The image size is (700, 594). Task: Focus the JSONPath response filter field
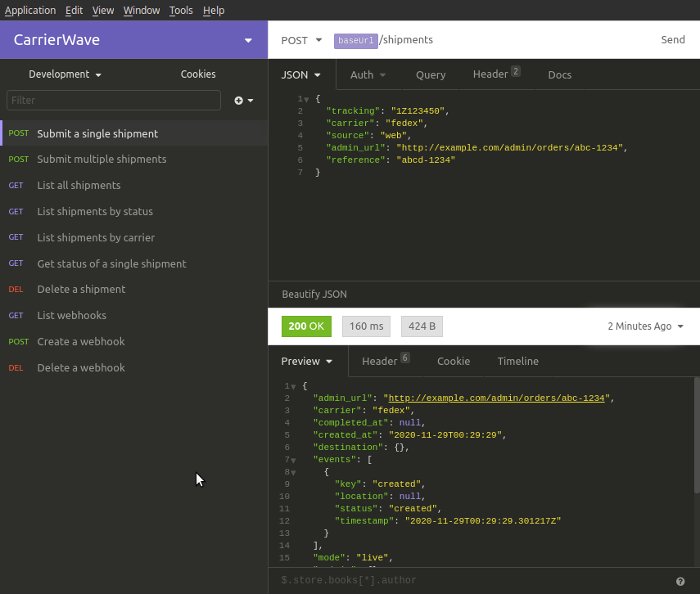(x=472, y=580)
